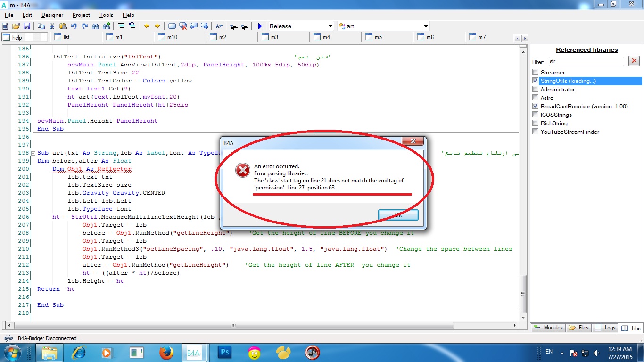The height and width of the screenshot is (362, 644).
Task: Open the Release build configuration dropdown
Action: [329, 26]
